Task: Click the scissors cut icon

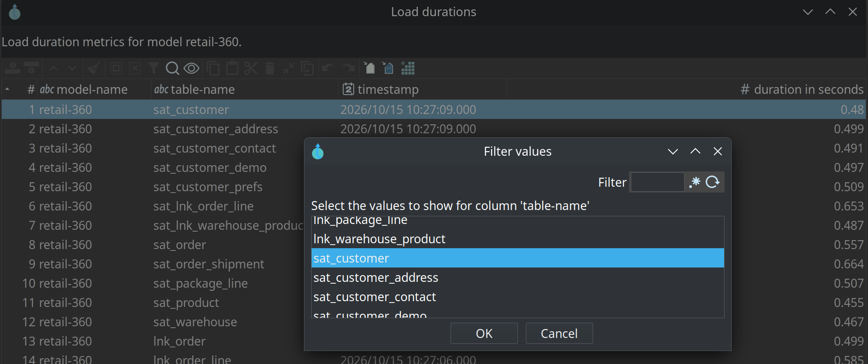Action: tap(251, 68)
